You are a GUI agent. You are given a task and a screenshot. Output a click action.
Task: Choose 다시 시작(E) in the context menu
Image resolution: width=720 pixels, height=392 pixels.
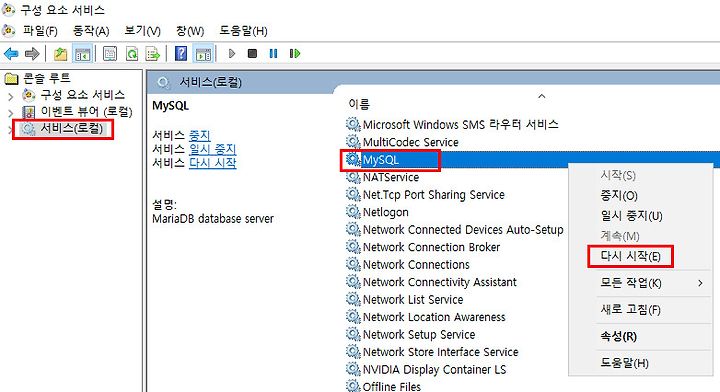[641, 256]
